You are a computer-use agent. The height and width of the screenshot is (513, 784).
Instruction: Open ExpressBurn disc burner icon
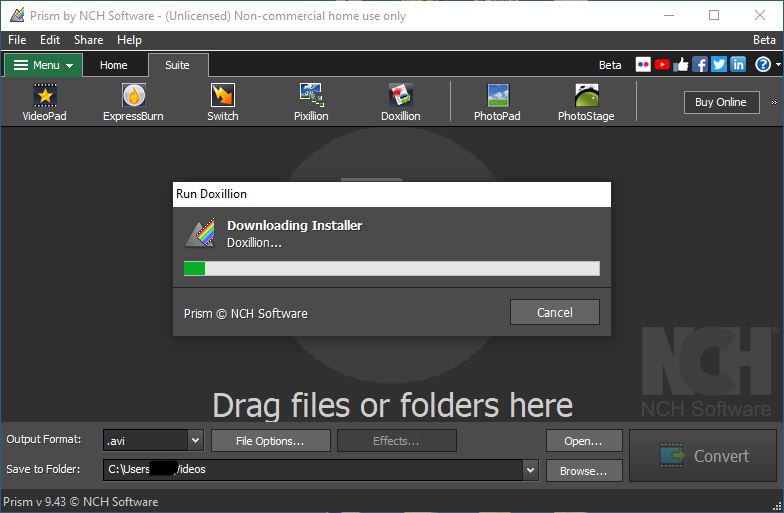click(x=133, y=102)
